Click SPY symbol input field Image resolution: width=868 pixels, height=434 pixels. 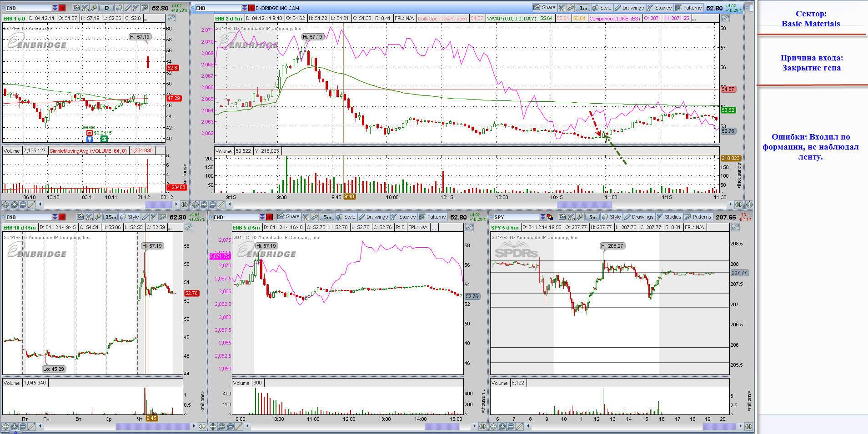point(517,217)
